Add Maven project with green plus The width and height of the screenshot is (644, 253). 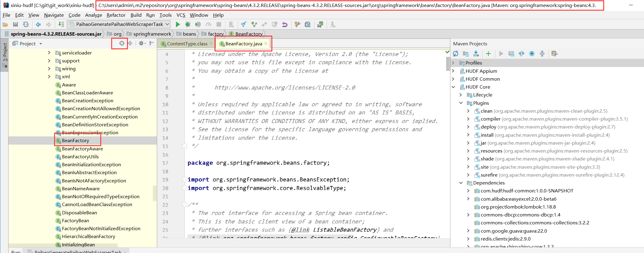(488, 54)
